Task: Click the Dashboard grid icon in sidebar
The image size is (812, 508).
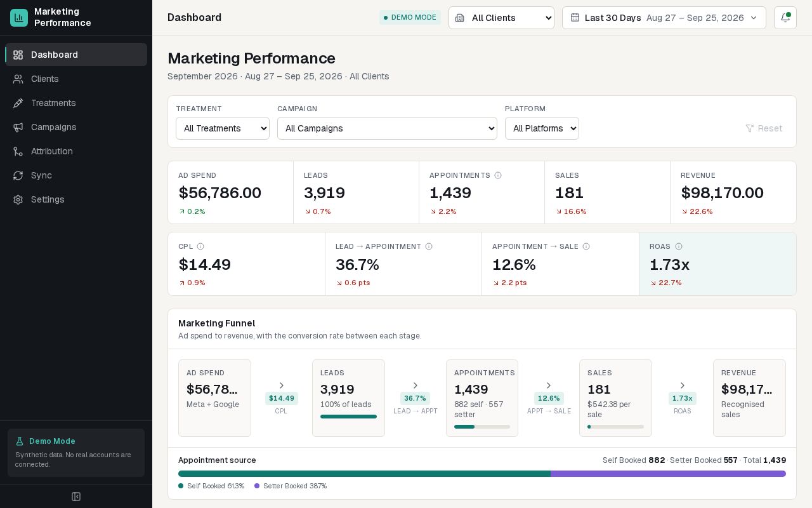Action: (18, 55)
